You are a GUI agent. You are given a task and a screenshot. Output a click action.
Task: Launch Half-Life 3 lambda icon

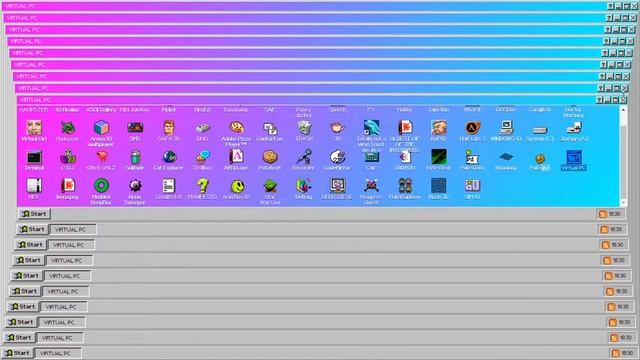coord(472,128)
